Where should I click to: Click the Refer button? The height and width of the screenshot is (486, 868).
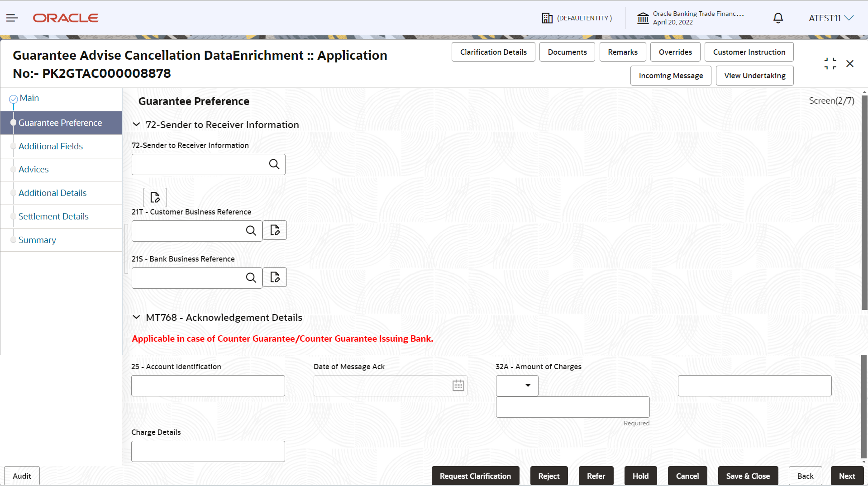(596, 476)
